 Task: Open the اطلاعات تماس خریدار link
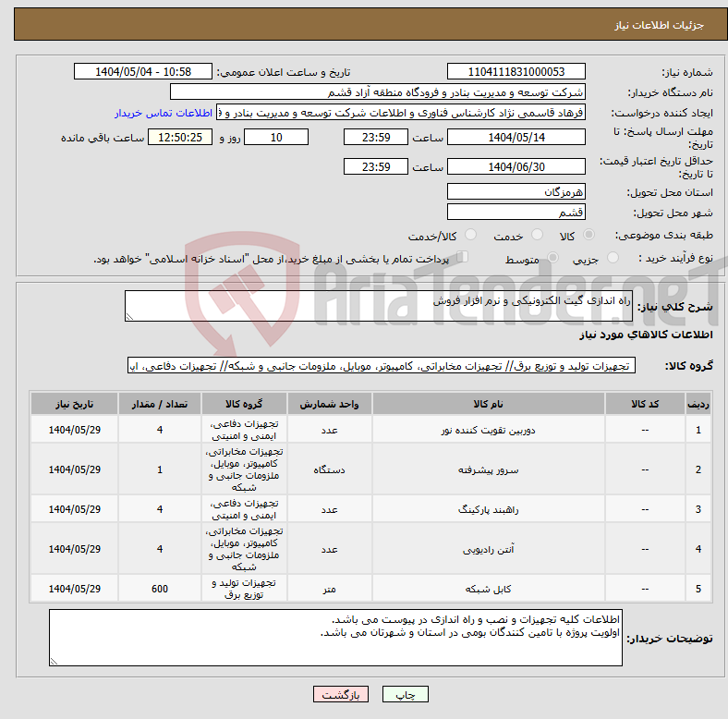point(164,113)
